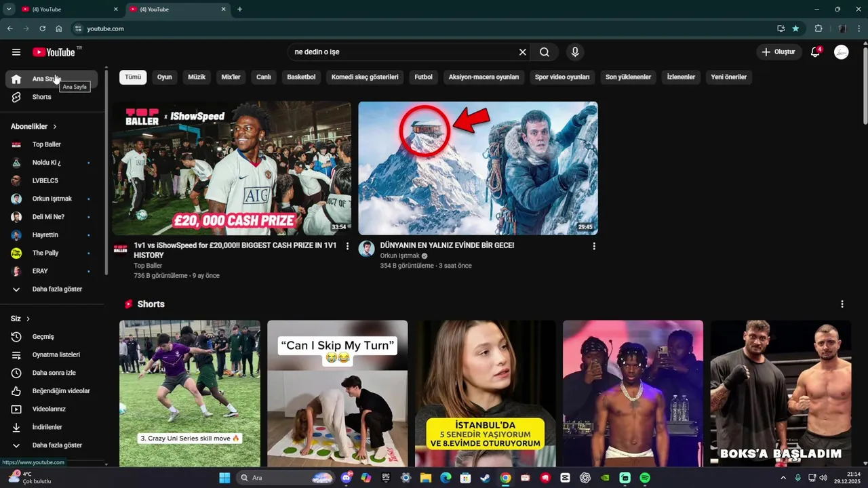Select the Tümü filter chip
This screenshot has height=488, width=868.
[133, 77]
